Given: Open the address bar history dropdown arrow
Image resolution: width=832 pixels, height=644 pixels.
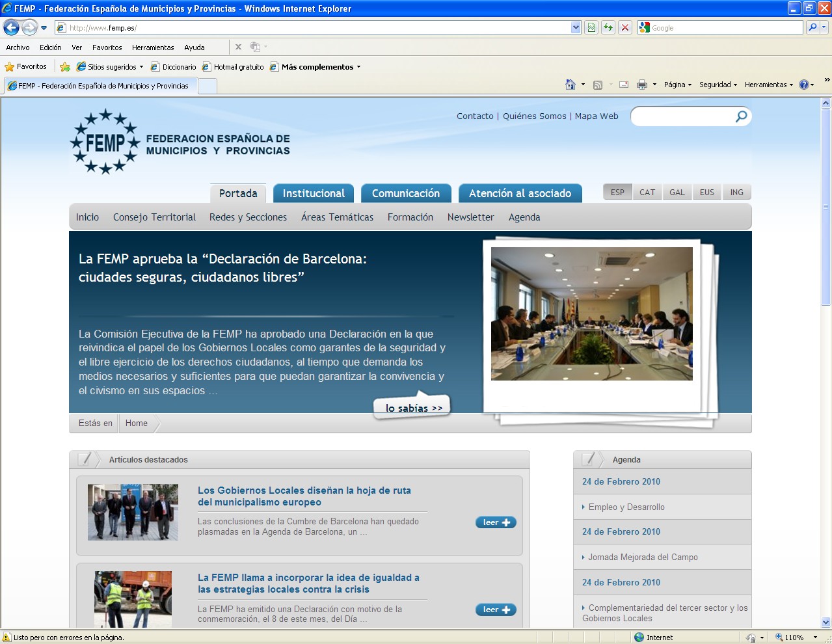Looking at the screenshot, I should pyautogui.click(x=575, y=27).
